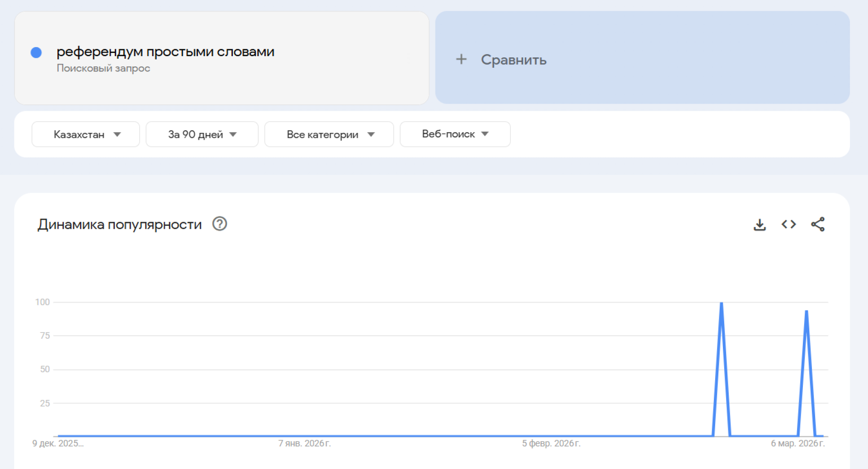868x469 pixels.
Task: Share the popularity dynamics chart
Action: coord(817,224)
